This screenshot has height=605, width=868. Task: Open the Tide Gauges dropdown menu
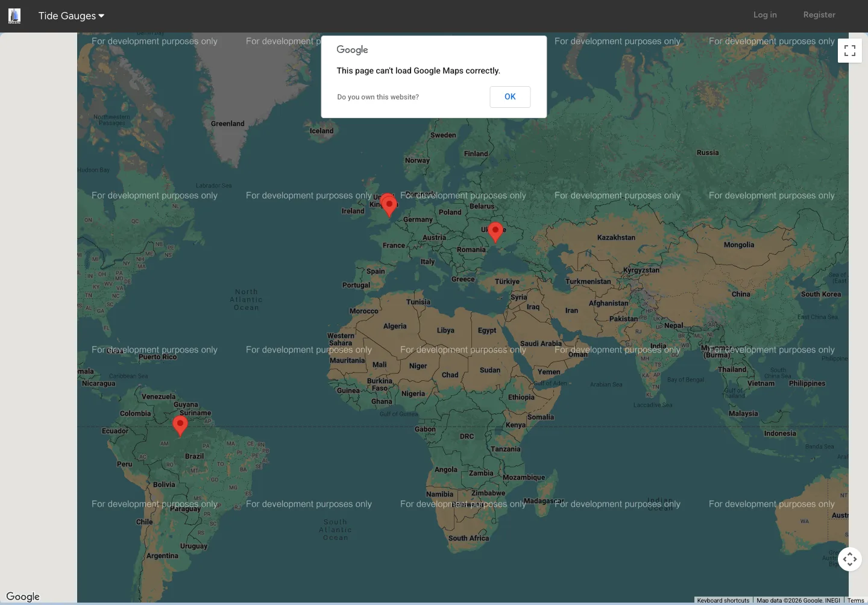coord(71,16)
